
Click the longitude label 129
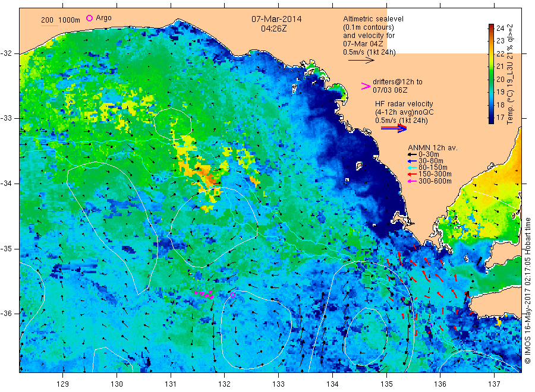point(63,384)
